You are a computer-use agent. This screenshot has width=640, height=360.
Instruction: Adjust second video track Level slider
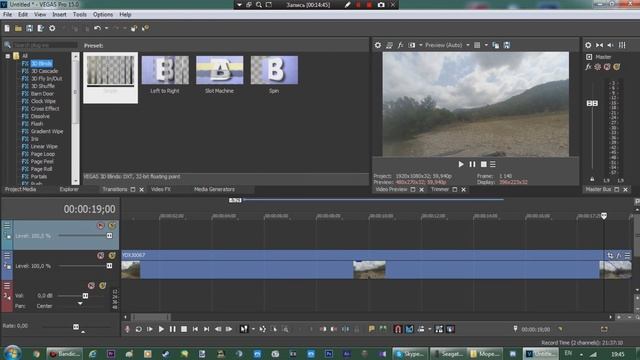[109, 266]
